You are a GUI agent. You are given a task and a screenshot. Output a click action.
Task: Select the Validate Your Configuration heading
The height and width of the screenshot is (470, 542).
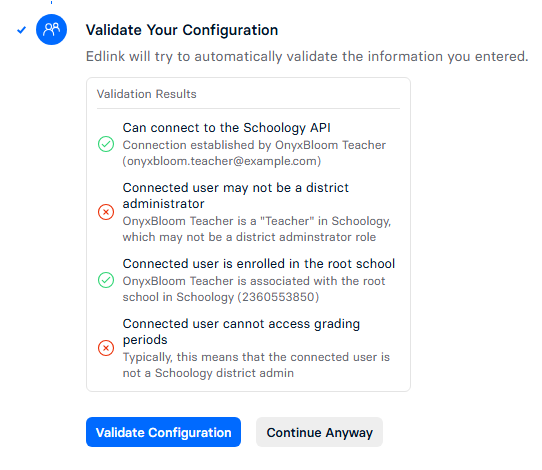click(182, 30)
